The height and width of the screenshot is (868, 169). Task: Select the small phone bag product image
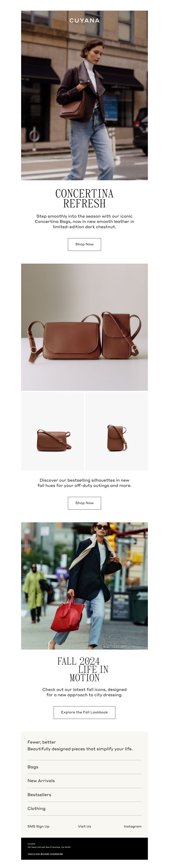point(117,431)
